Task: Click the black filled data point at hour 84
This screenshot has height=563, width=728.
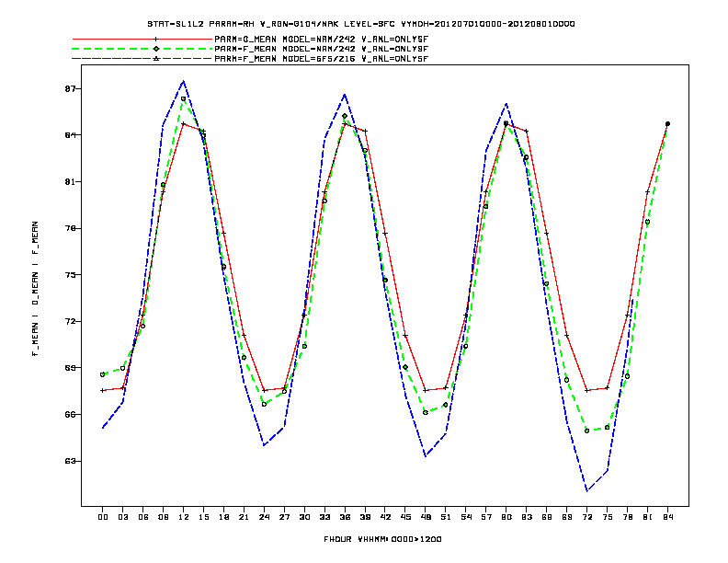Action: (x=667, y=124)
